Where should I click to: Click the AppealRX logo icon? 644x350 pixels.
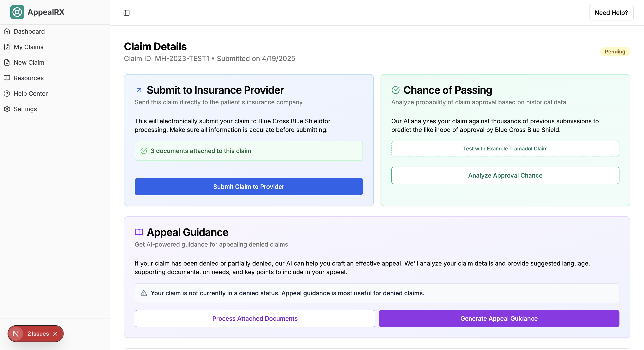click(x=17, y=12)
